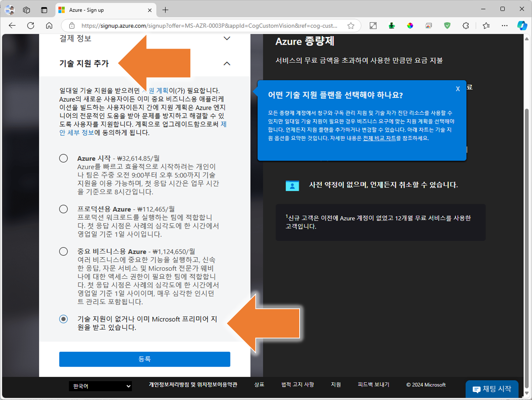Click the green download extension icon
Image resolution: width=532 pixels, height=400 pixels.
point(391,26)
